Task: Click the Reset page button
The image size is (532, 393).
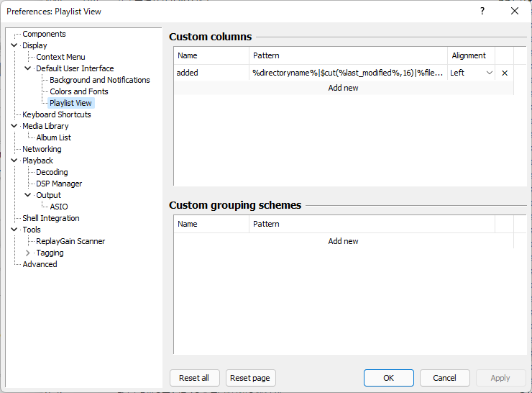Action: click(250, 378)
